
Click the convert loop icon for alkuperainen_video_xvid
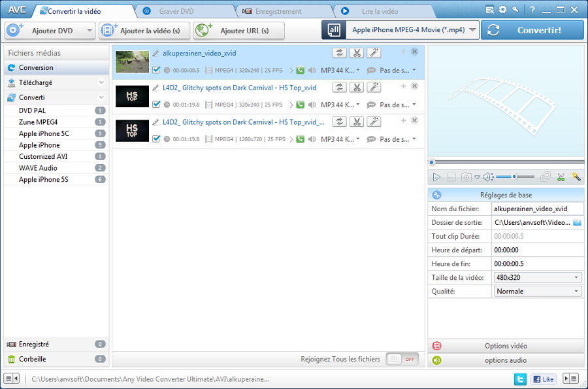(x=339, y=53)
